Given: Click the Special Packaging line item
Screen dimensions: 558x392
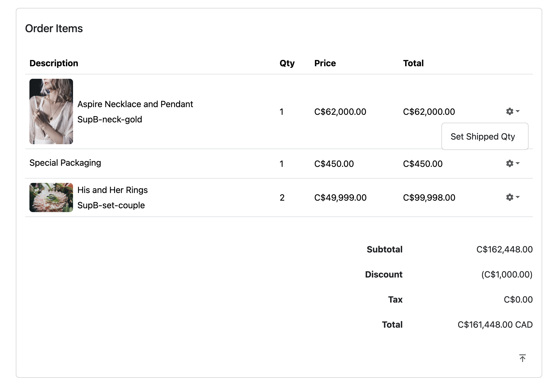Looking at the screenshot, I should [x=65, y=163].
